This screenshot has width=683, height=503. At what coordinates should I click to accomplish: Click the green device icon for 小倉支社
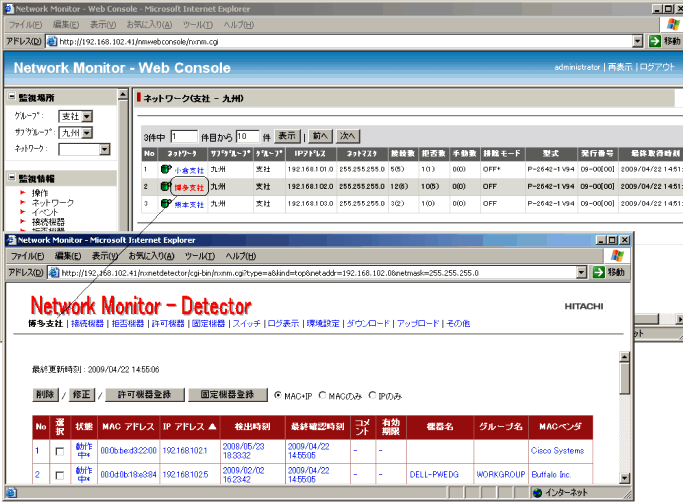point(166,170)
